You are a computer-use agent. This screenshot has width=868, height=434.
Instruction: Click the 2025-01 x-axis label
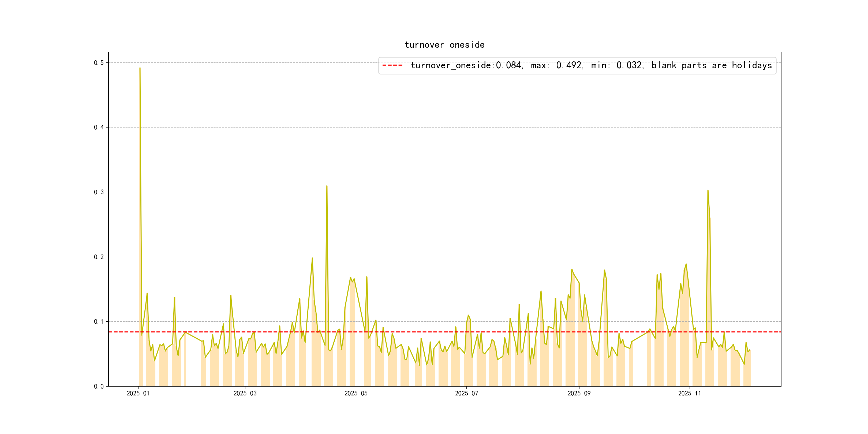tap(138, 393)
